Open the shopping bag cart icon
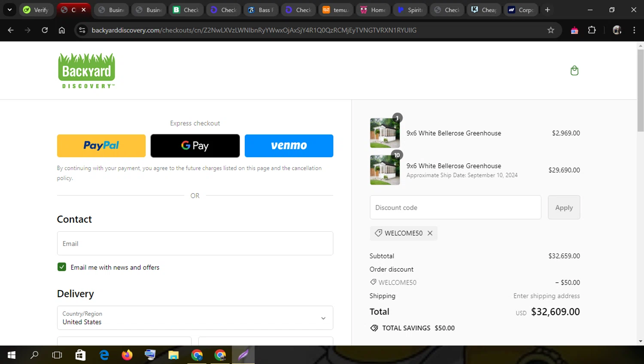 (574, 70)
